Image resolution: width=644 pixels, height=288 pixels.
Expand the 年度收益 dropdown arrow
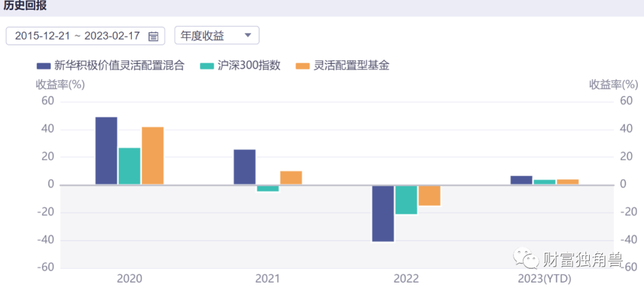[x=248, y=36]
